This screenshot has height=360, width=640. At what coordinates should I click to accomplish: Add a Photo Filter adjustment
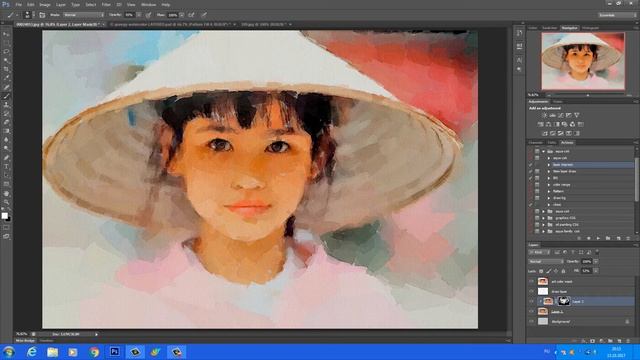pos(564,124)
